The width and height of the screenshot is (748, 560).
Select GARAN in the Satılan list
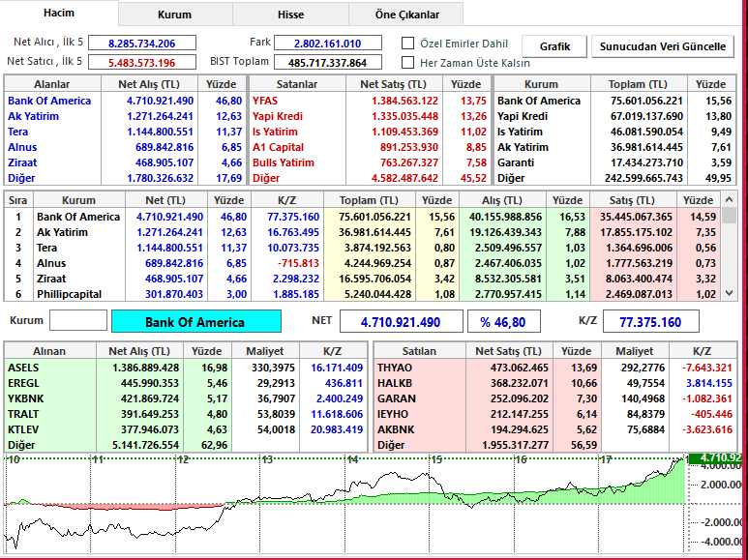tap(397, 398)
